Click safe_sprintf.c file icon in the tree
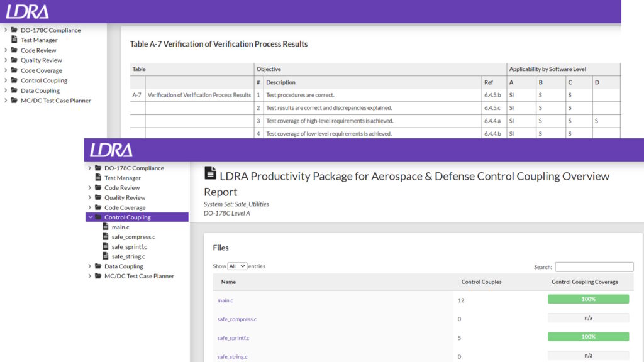Screen dimensions: 644x362 (106, 246)
